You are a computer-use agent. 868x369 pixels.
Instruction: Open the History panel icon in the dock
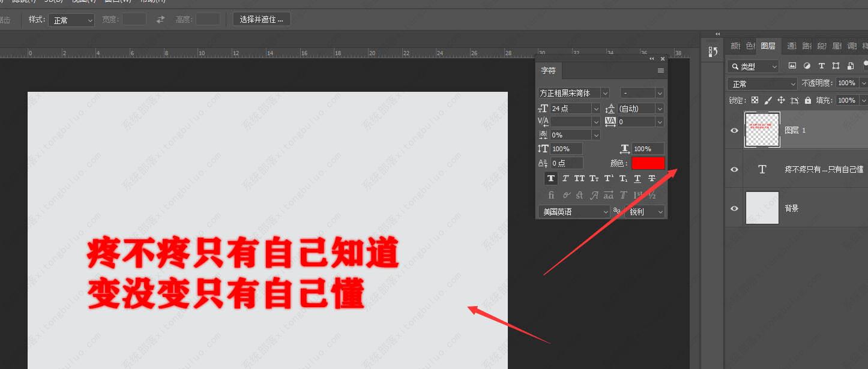tap(713, 52)
